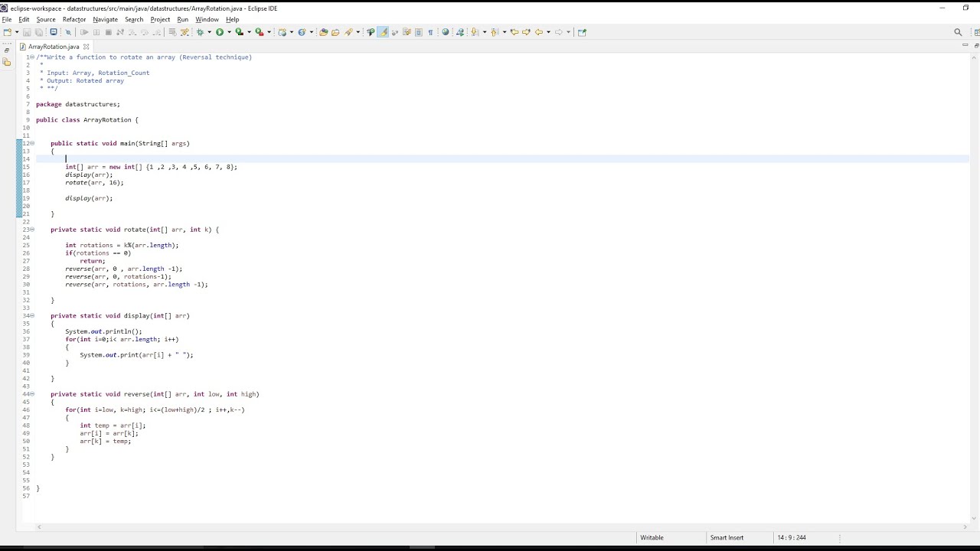Click the Save icon in toolbar

click(27, 32)
